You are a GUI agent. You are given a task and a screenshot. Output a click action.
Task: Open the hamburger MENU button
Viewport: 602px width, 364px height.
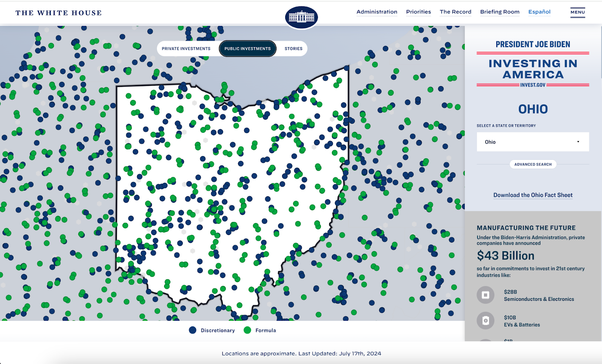(x=578, y=12)
